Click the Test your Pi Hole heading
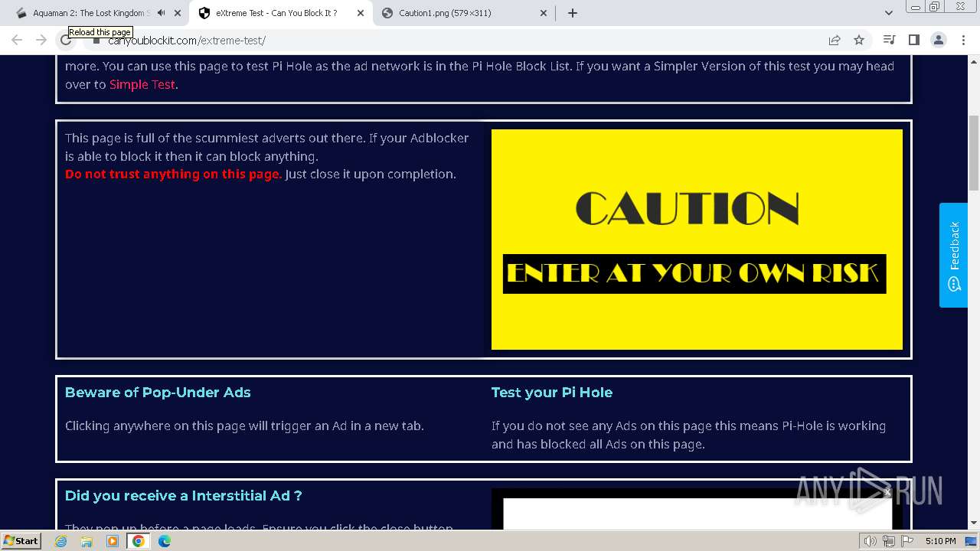Screen dimensions: 980x551 [x=552, y=392]
